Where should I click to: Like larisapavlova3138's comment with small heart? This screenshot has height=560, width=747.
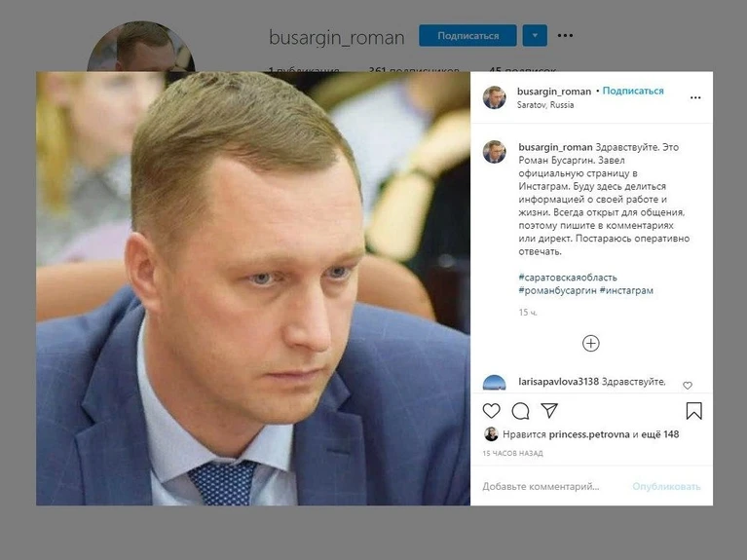tap(688, 385)
